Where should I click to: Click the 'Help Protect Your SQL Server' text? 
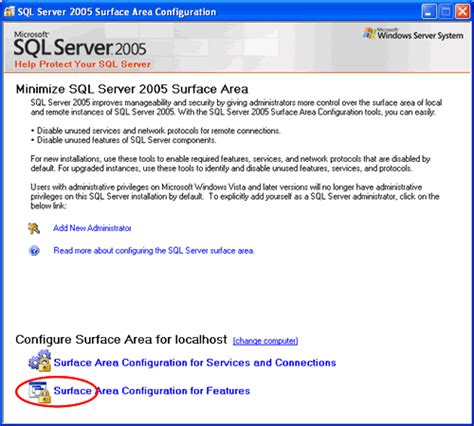click(82, 64)
